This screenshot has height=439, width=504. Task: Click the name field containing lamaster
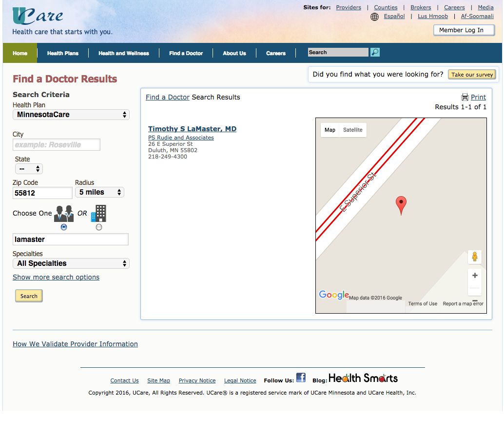(71, 239)
